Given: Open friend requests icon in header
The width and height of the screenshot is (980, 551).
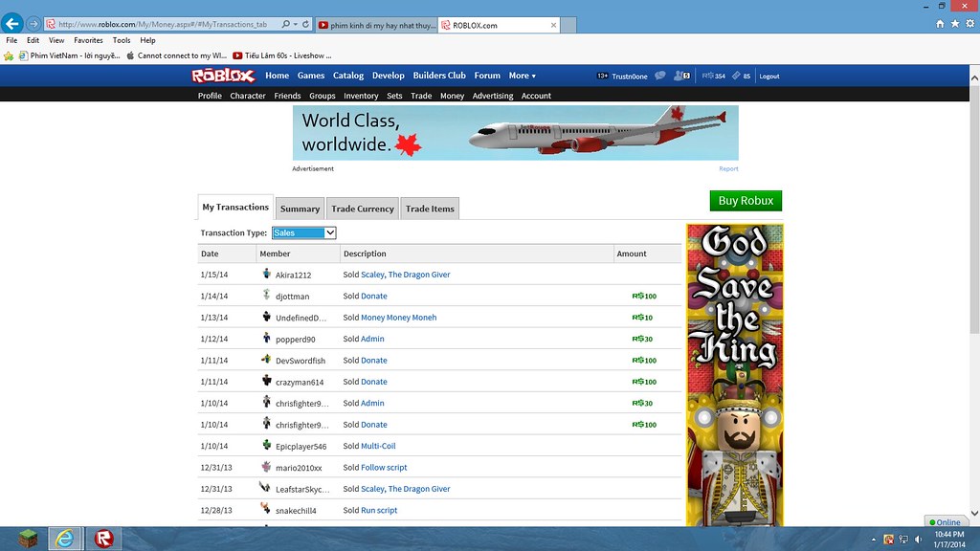Looking at the screenshot, I should pos(681,76).
